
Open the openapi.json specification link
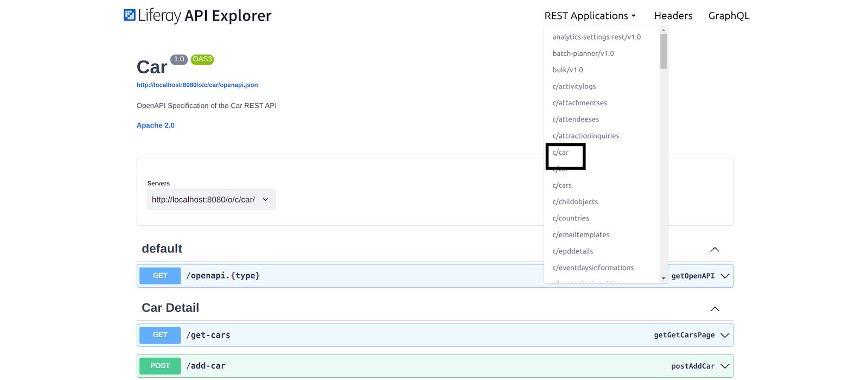coord(197,85)
